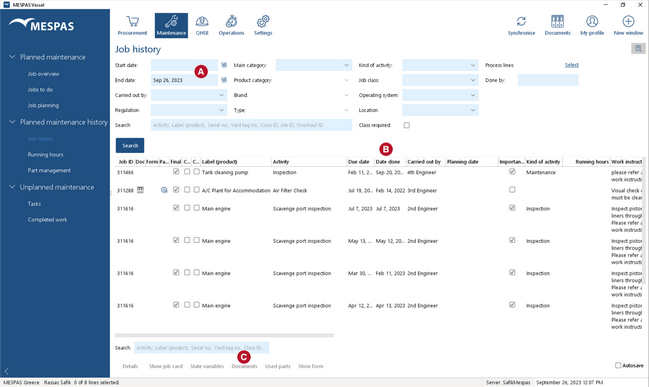Screen dimensions: 649x387
Task: Click Used parts
Action: click(x=278, y=366)
